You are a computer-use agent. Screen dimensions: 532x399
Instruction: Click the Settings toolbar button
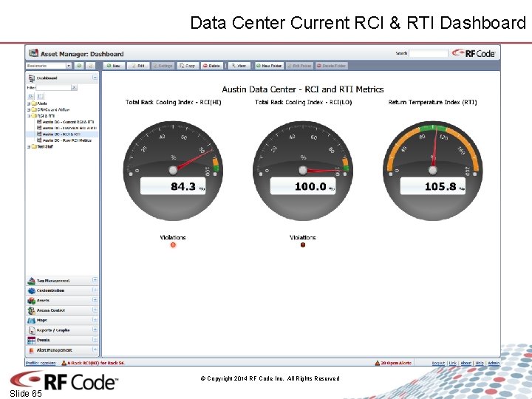tap(163, 66)
